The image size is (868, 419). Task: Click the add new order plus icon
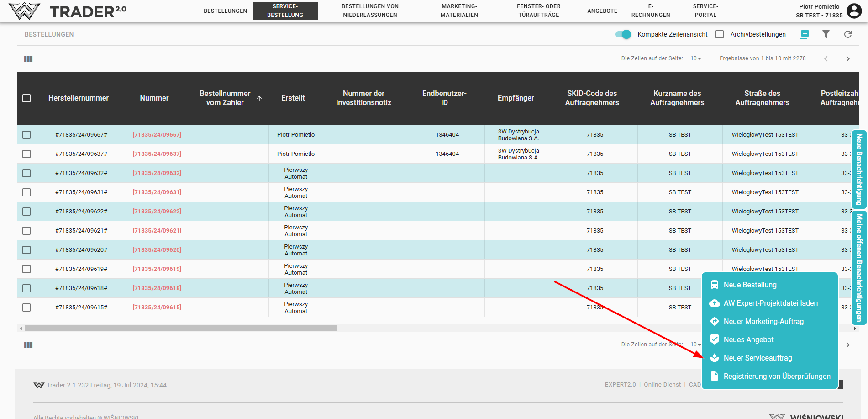click(804, 34)
